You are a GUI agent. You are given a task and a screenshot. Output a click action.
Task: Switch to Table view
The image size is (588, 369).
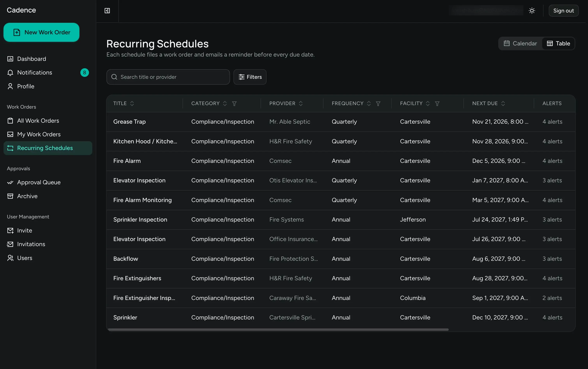pos(558,43)
